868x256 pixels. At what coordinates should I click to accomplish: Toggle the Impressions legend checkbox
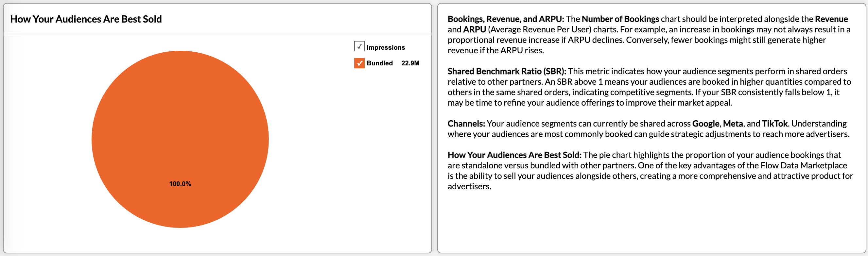(x=359, y=46)
